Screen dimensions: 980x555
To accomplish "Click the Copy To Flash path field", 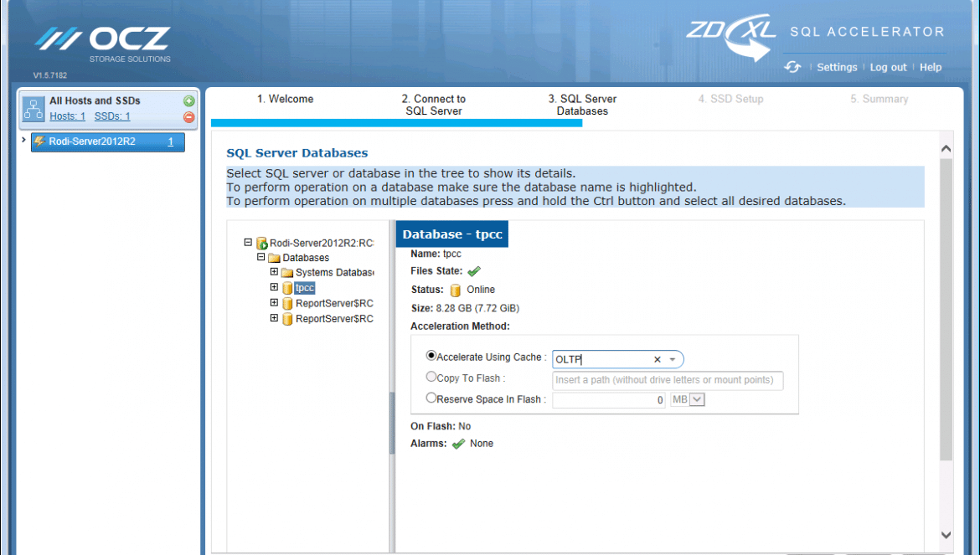I will point(668,380).
